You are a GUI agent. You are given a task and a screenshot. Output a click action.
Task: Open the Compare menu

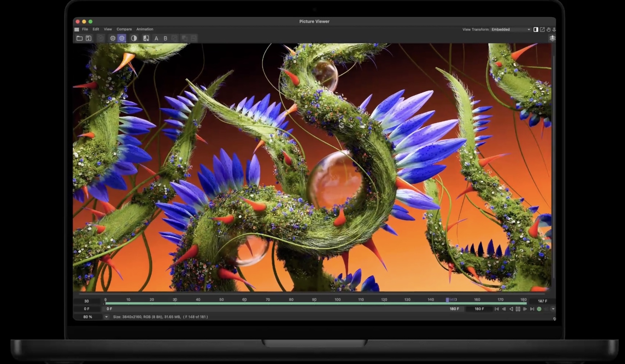pyautogui.click(x=124, y=29)
